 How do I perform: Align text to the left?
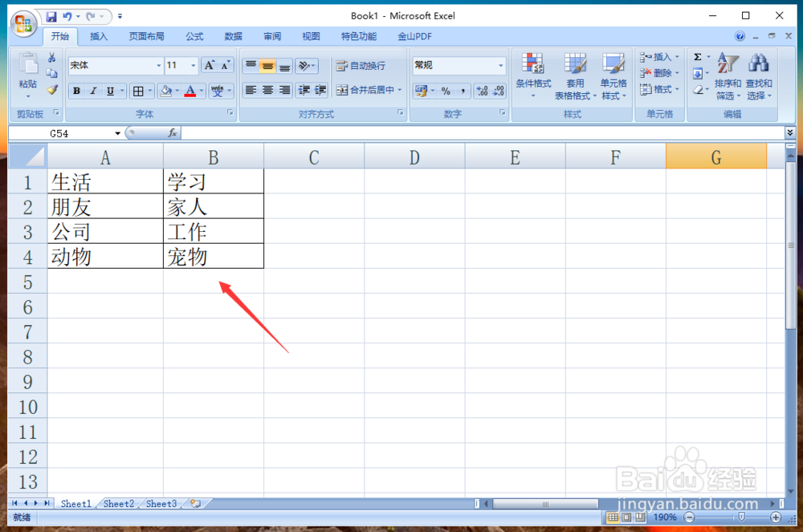pos(251,91)
